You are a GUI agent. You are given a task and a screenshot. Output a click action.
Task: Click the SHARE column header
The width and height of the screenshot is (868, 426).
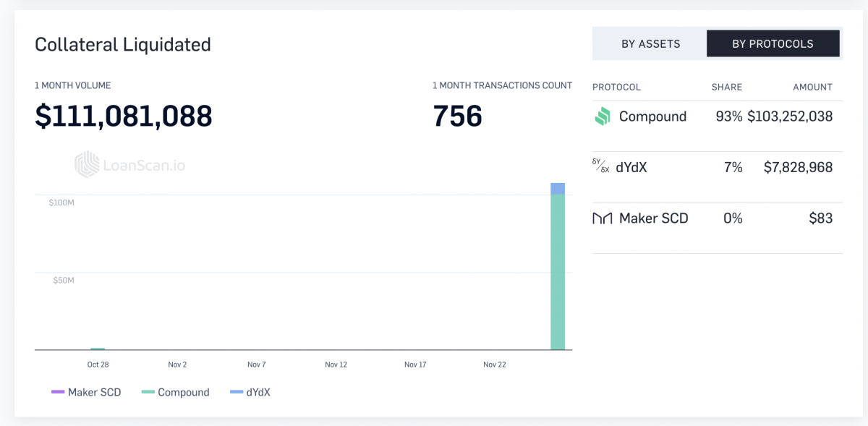pyautogui.click(x=727, y=87)
